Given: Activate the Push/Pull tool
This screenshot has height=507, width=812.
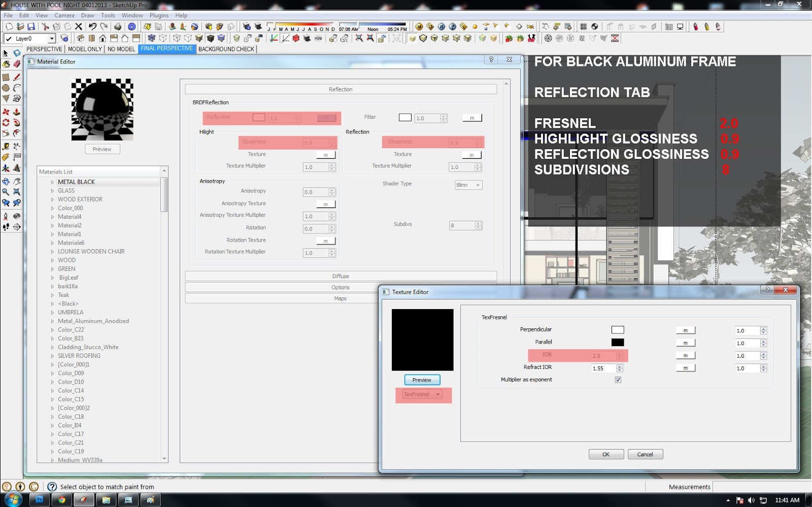Looking at the screenshot, I should (17, 112).
